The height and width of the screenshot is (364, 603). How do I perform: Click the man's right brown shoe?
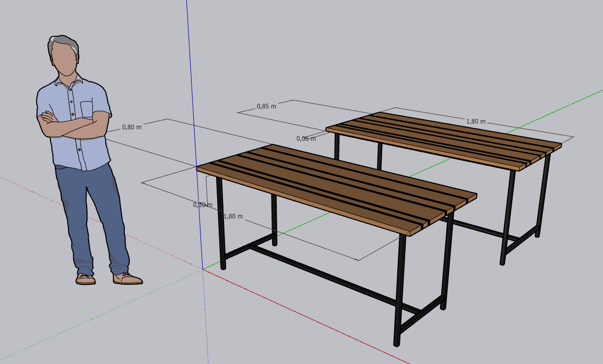point(127,278)
